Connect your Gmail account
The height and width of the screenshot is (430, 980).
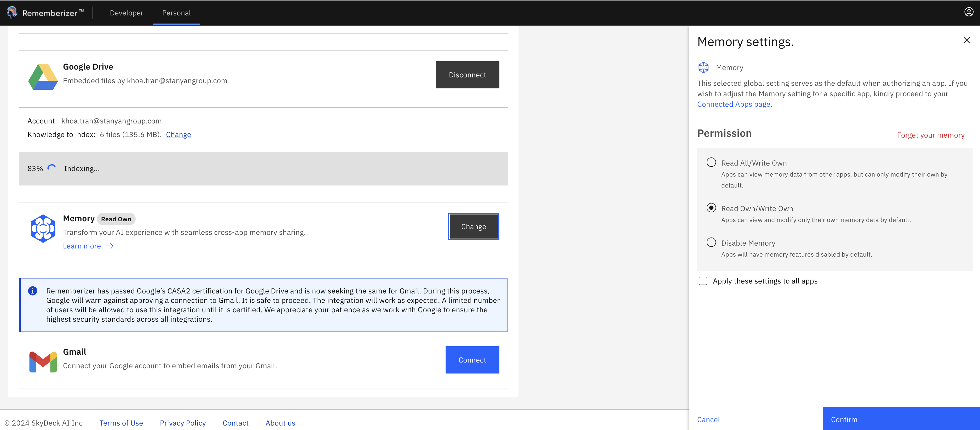tap(472, 360)
